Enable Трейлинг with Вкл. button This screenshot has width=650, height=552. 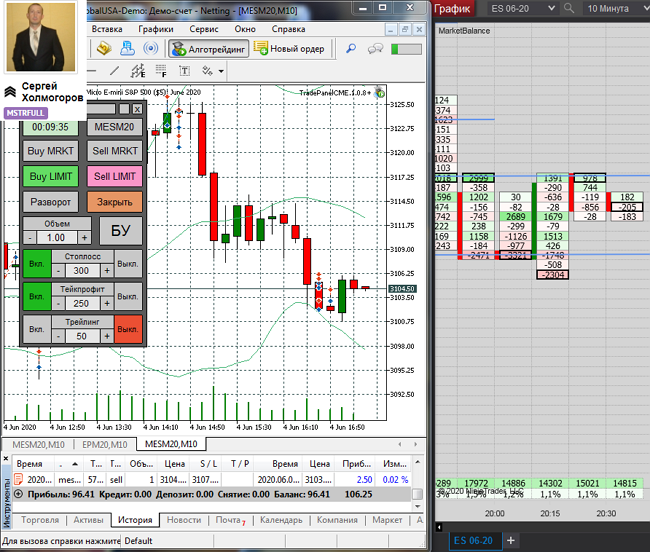[x=37, y=329]
